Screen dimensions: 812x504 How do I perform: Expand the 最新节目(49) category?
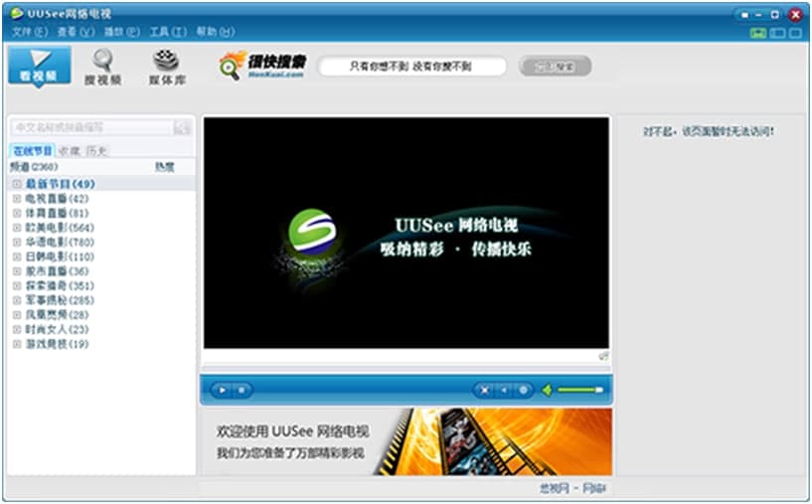17,184
